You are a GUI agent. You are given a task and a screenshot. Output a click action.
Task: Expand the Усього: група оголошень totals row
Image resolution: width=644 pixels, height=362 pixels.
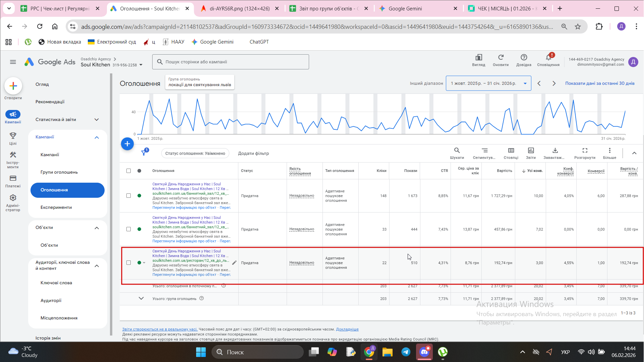141,298
